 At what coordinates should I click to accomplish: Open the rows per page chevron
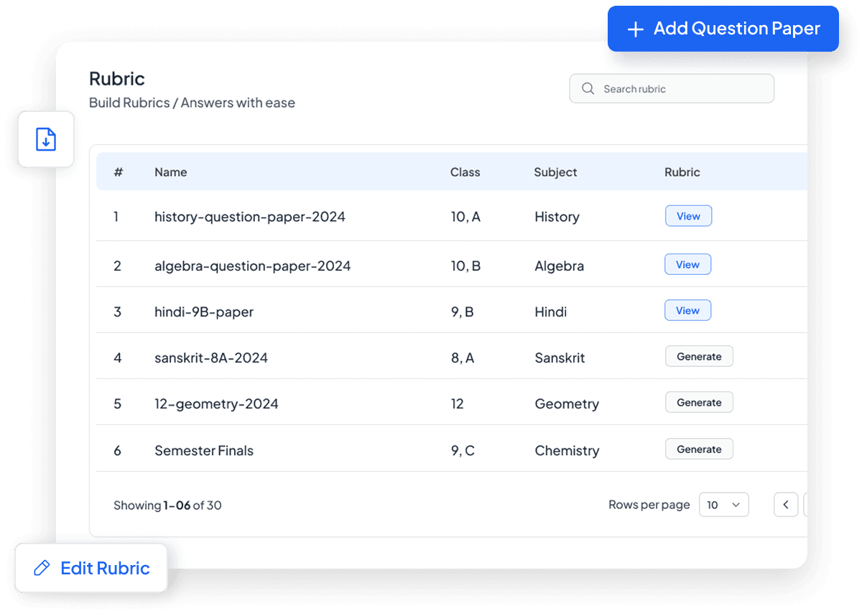pos(737,505)
